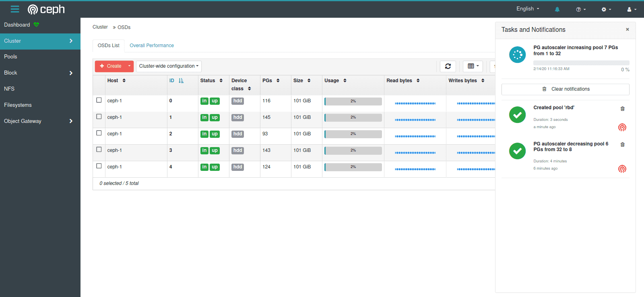Image resolution: width=644 pixels, height=297 pixels.
Task: Click the red Create button
Action: click(x=111, y=66)
